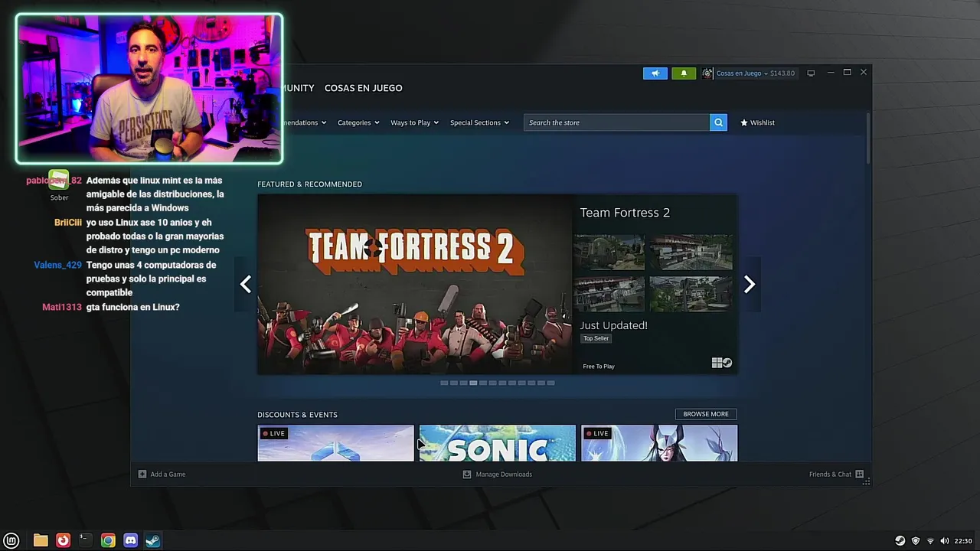Click the DISCOUNTS & EVENTS heading

(x=297, y=415)
